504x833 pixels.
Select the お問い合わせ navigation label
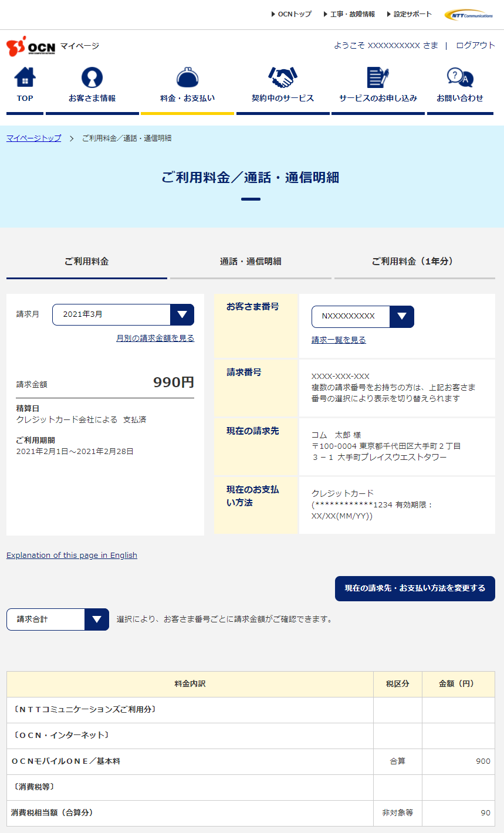tap(460, 98)
